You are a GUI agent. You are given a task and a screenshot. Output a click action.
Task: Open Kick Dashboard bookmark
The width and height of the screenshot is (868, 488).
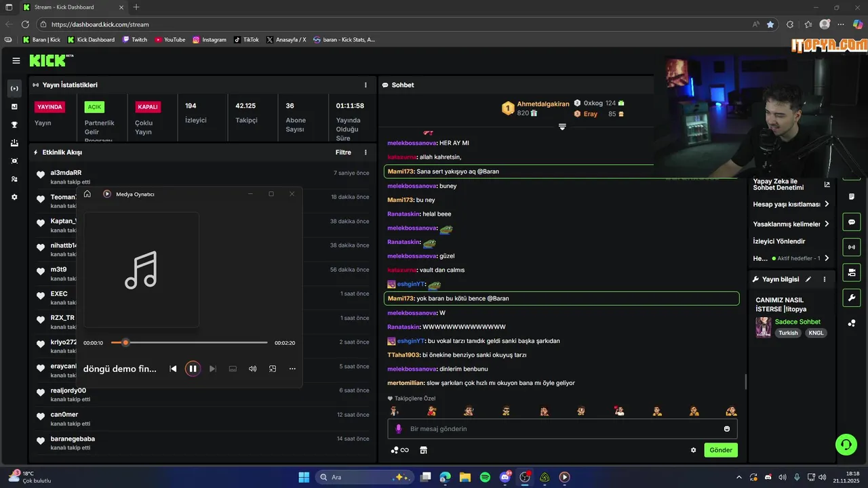[91, 40]
